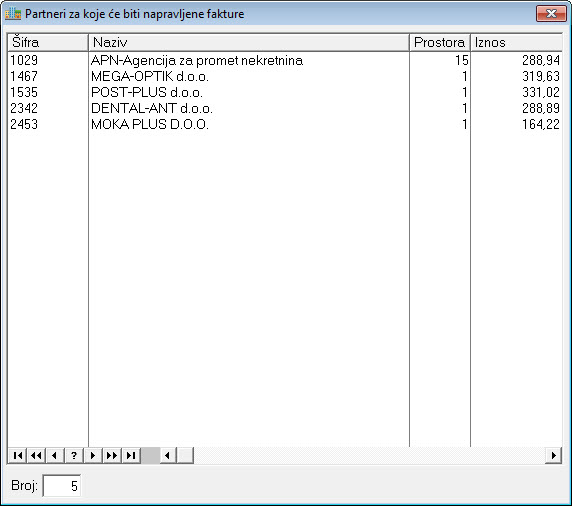Click horizontal scrollbar right arrow
Image resolution: width=572 pixels, height=506 pixels.
(553, 455)
